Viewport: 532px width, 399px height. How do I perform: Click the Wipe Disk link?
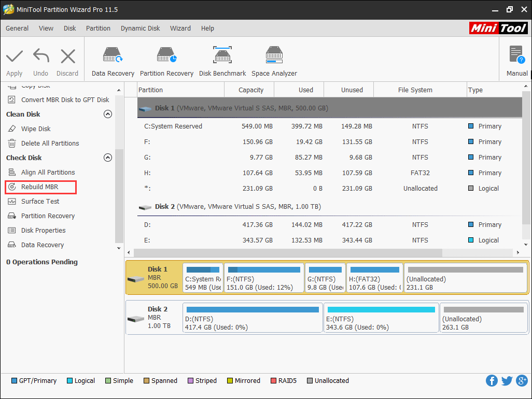(36, 129)
